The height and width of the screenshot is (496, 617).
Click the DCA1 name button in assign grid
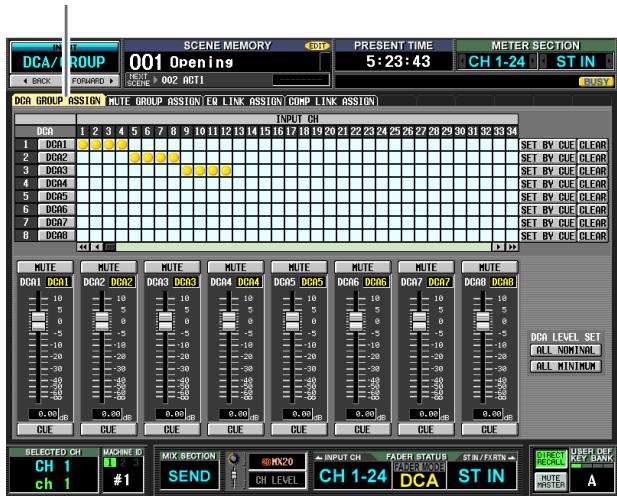(56, 144)
